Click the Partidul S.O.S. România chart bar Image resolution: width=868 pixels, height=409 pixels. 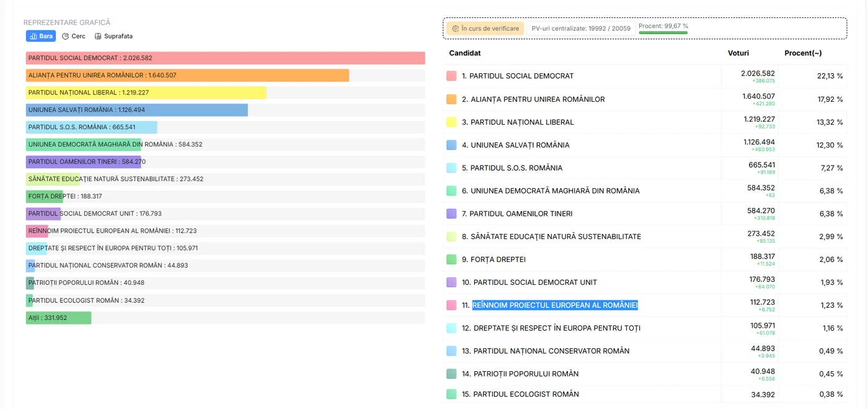pos(91,127)
